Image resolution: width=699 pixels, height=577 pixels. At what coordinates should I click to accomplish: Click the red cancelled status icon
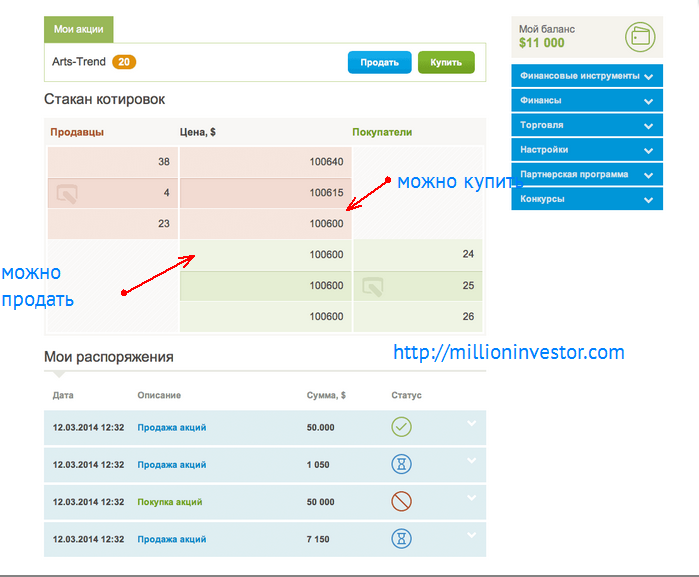pyautogui.click(x=401, y=501)
